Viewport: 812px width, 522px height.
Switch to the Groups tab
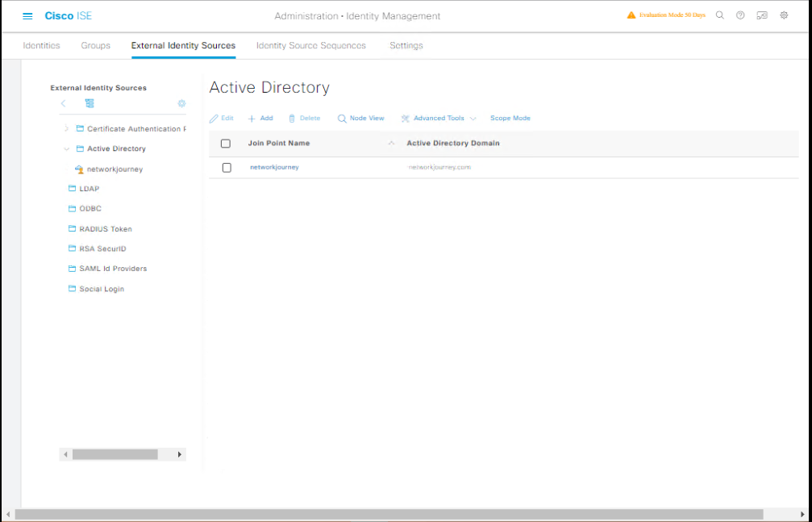[95, 46]
